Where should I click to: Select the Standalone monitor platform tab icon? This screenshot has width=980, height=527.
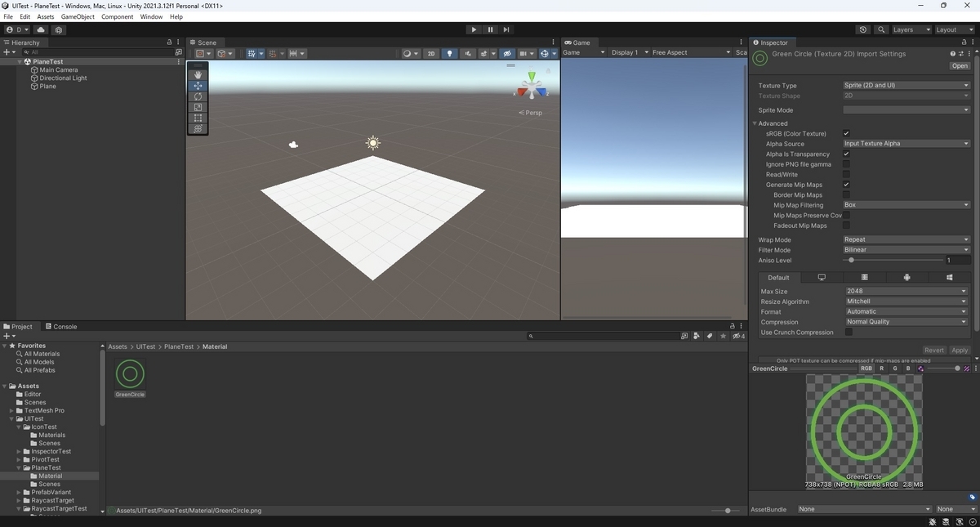(822, 278)
